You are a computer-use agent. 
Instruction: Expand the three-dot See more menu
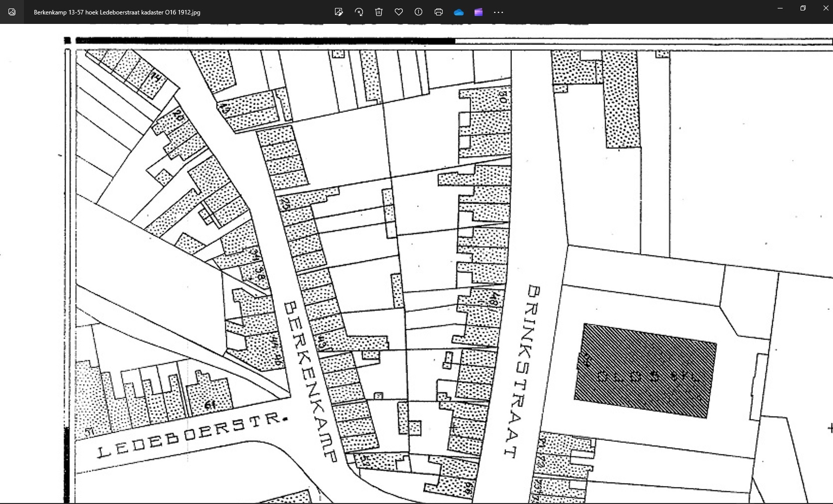point(499,12)
